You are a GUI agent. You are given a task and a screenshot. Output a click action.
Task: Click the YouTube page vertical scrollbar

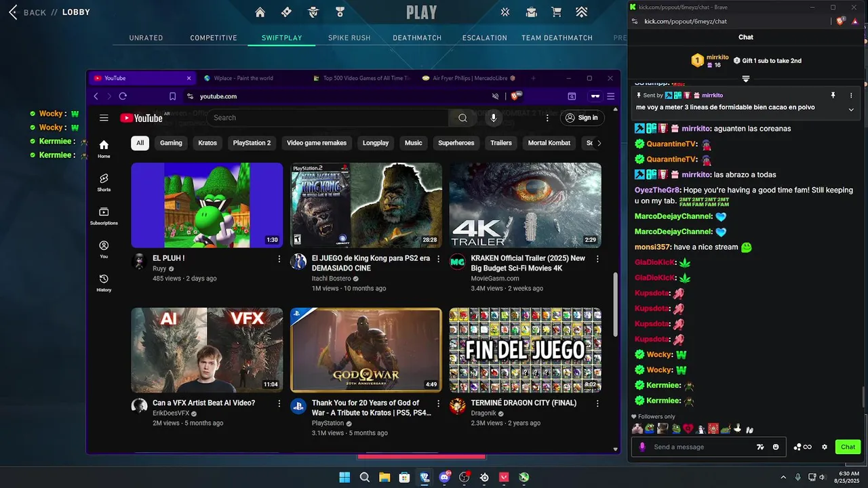click(615, 304)
